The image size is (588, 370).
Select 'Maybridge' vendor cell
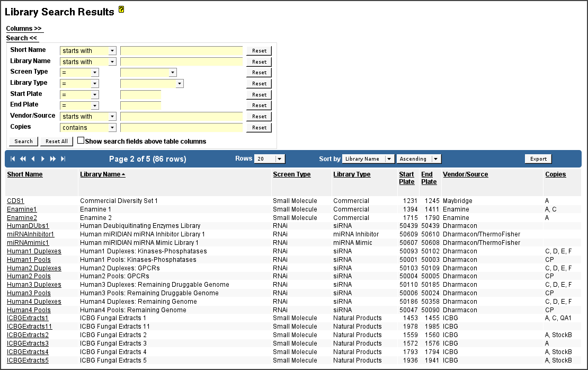tap(458, 201)
